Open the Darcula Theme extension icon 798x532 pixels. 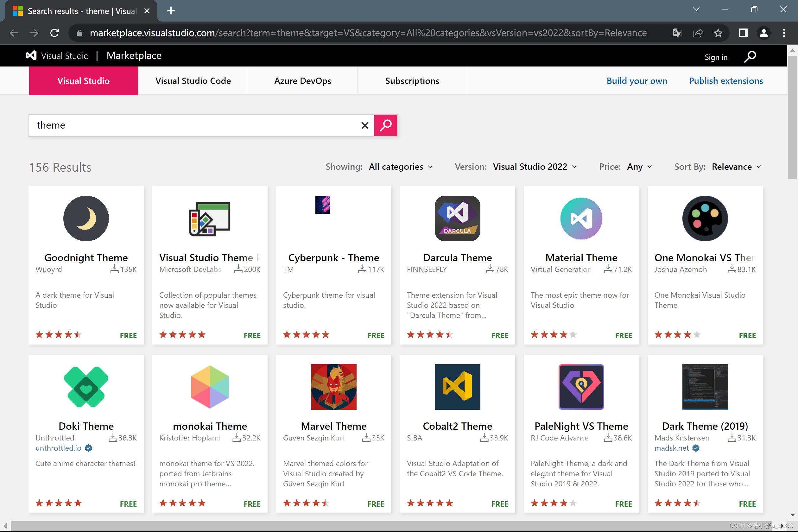click(457, 218)
